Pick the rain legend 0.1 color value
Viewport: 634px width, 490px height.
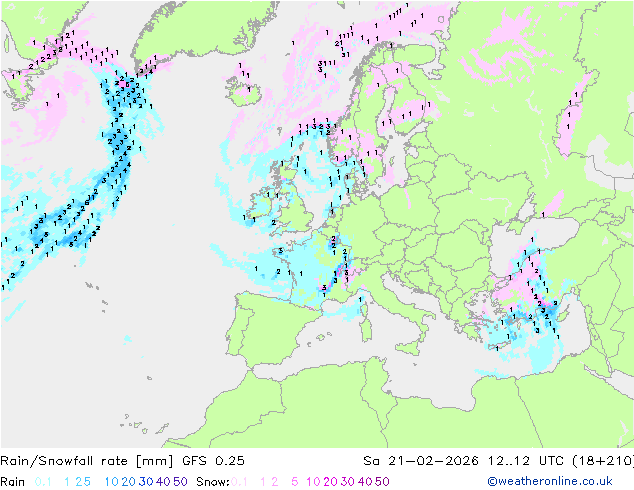[x=43, y=482]
